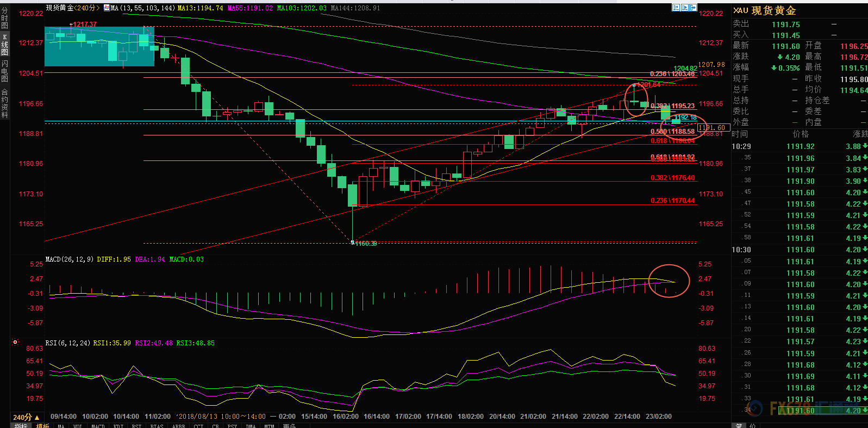Screen dimensions: 868x428
Task: Click the 现货黄金<240分> period label
Action: click(x=73, y=8)
